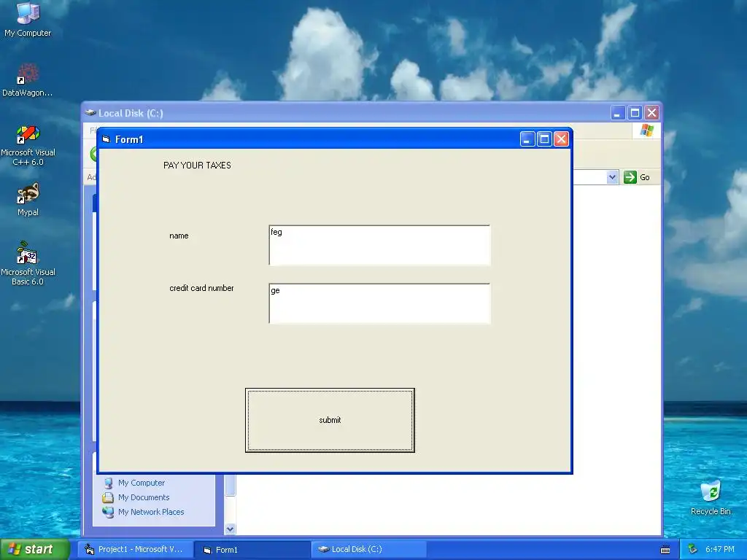This screenshot has width=747, height=560.
Task: Click the credit card number label
Action: (201, 288)
